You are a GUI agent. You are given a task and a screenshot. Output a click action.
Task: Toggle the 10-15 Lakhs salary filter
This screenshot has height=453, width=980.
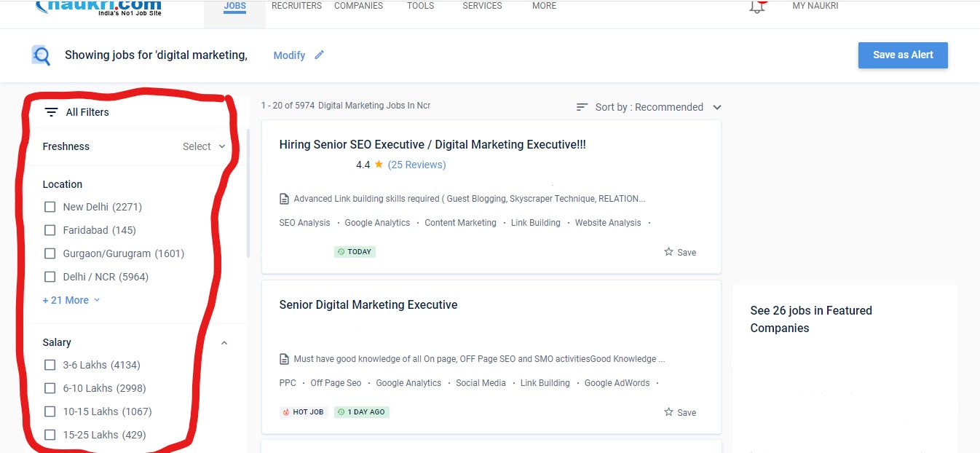point(50,411)
